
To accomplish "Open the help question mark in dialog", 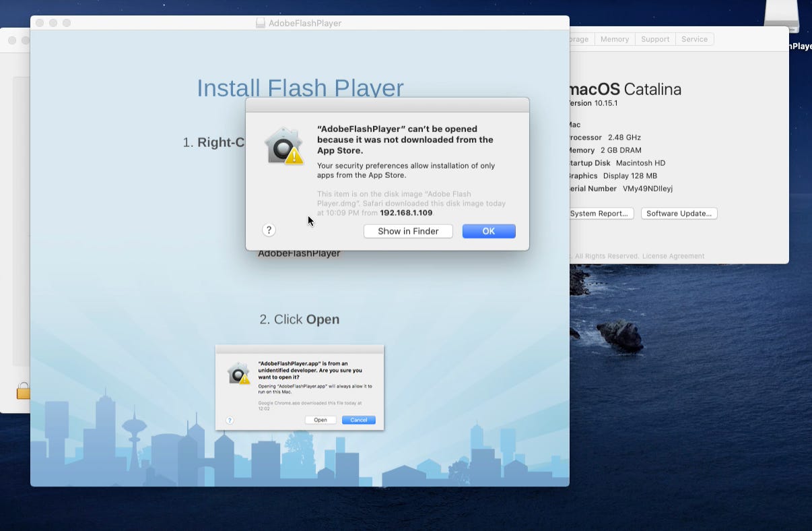I will (269, 230).
